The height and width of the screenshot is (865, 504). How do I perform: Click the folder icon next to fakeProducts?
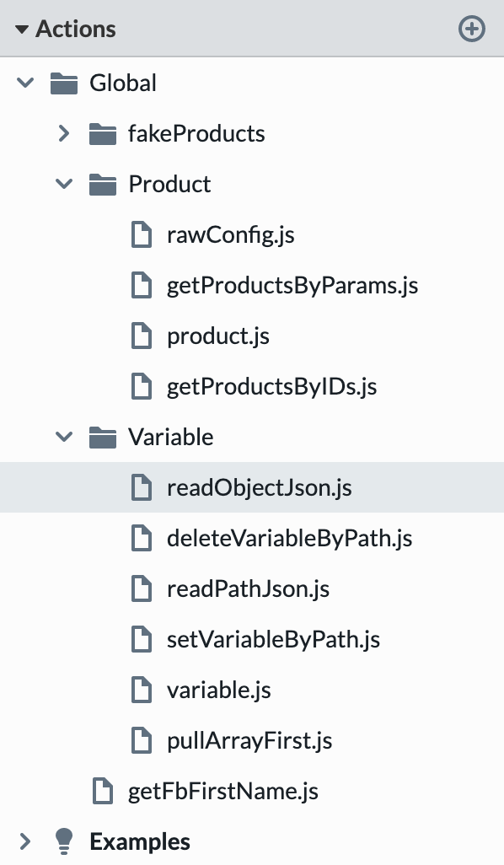[102, 133]
